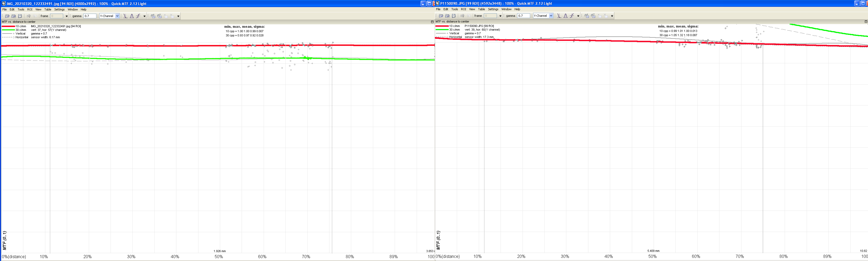Select line spread function peak icon, left window
This screenshot has height=261, width=868.
(x=132, y=16)
